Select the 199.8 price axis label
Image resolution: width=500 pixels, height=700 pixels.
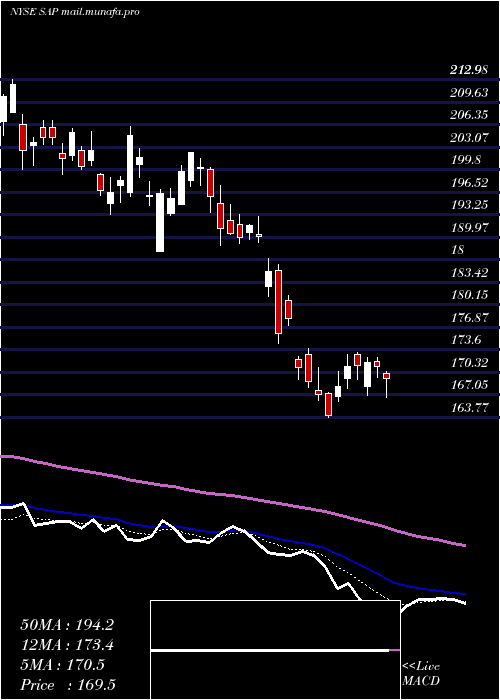click(466, 160)
